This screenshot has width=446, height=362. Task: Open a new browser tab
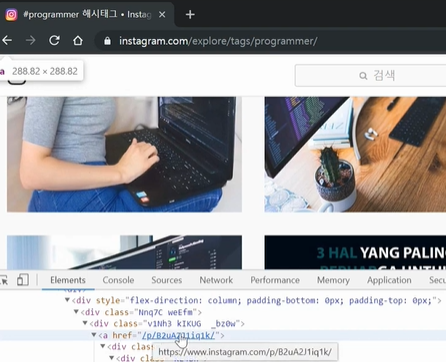point(190,15)
